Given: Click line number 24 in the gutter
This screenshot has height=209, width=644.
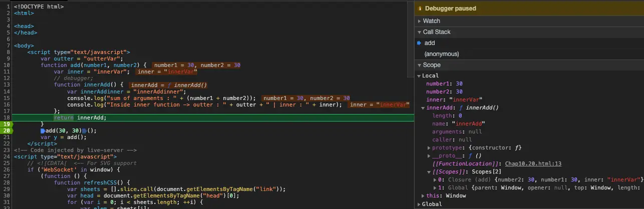Looking at the screenshot, I should (x=7, y=156).
